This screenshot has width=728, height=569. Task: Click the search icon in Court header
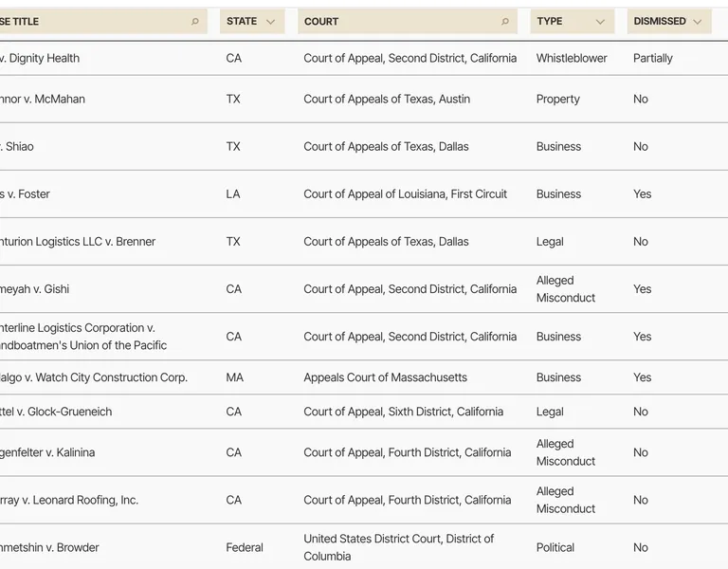505,22
